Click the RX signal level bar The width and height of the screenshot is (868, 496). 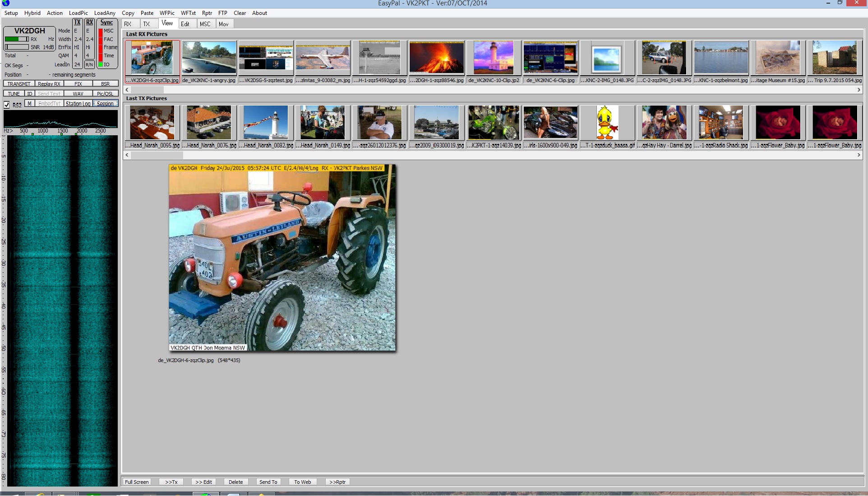pos(16,39)
